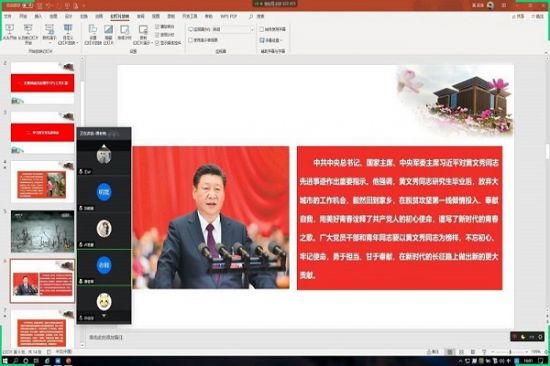Adjust the zoom slider
The height and width of the screenshot is (366, 550).
(510, 352)
